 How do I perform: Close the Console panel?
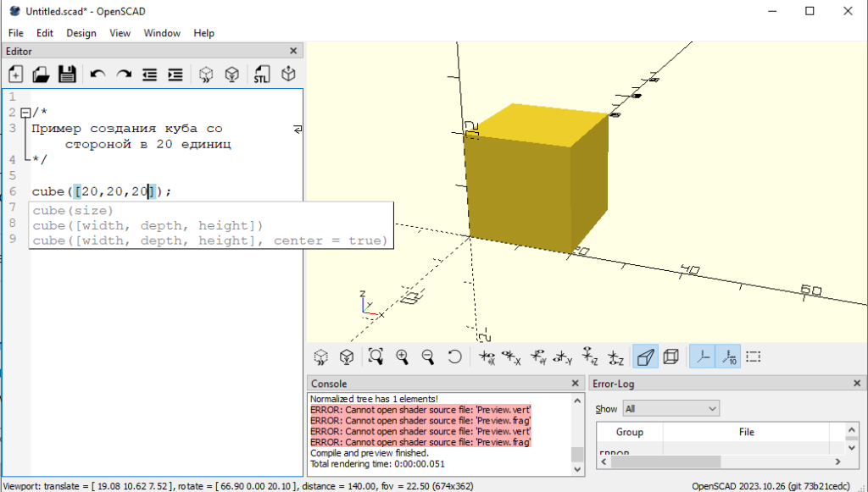pos(574,384)
